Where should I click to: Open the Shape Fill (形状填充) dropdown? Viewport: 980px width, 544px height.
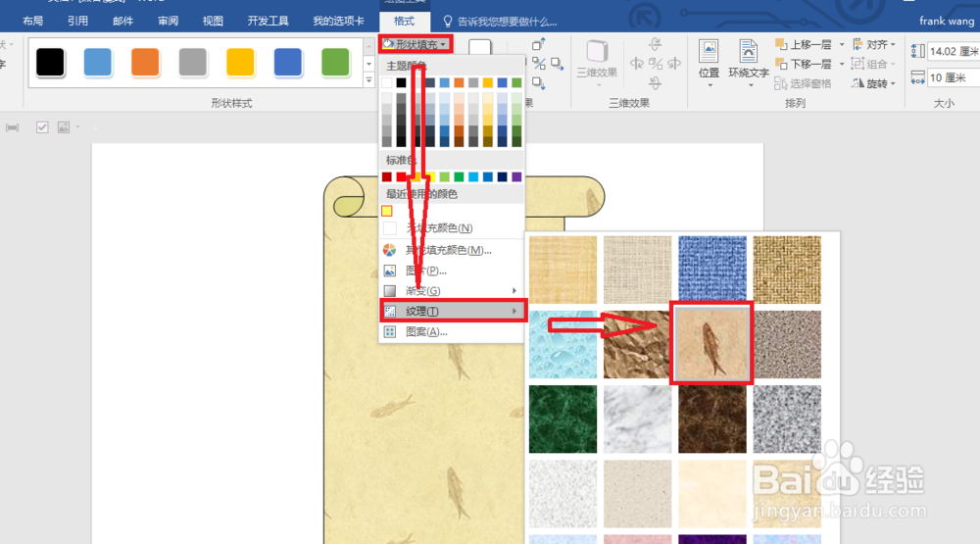point(416,44)
